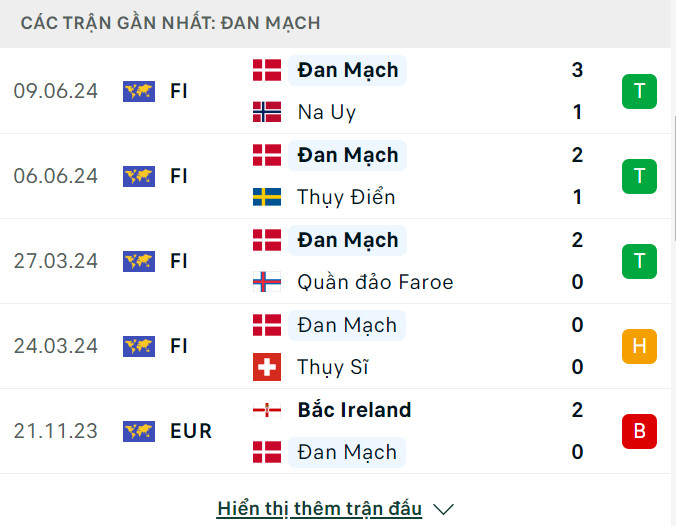Open the Quần đảo Faroe team link

click(x=375, y=282)
